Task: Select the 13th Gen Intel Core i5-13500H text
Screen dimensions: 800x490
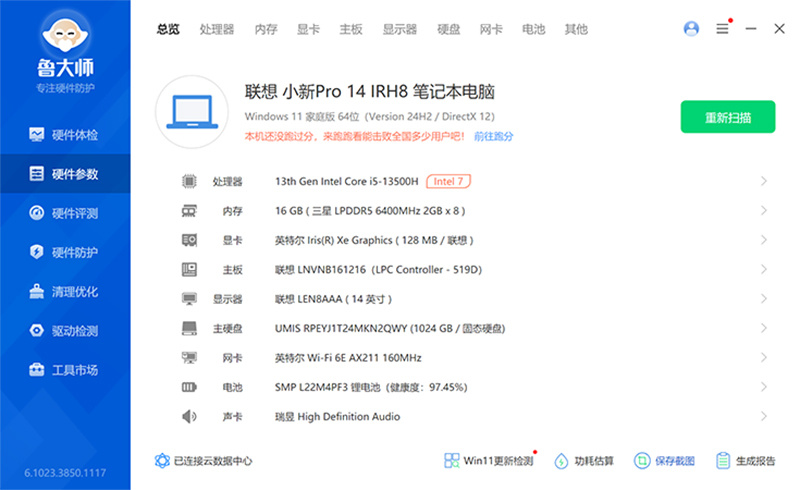Action: click(346, 181)
